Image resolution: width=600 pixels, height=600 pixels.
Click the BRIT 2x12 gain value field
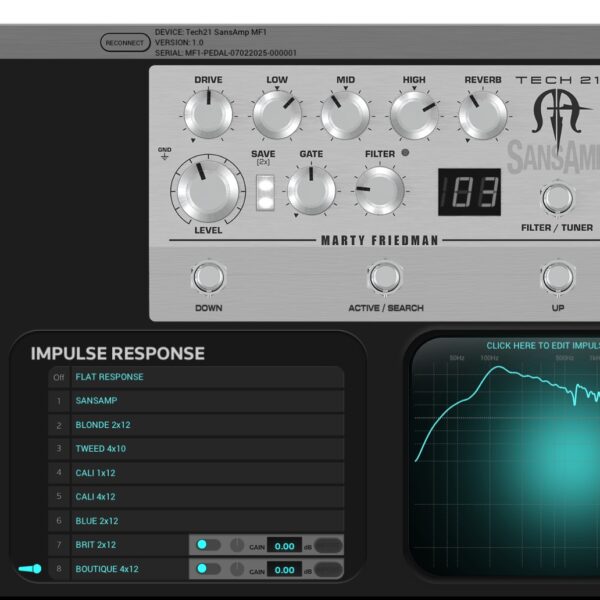[284, 546]
